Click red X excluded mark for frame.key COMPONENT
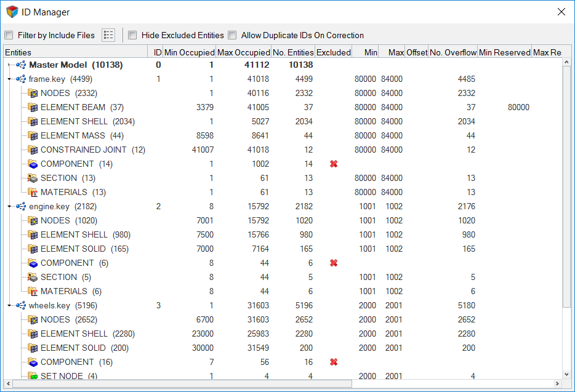The height and width of the screenshot is (392, 575). point(334,164)
